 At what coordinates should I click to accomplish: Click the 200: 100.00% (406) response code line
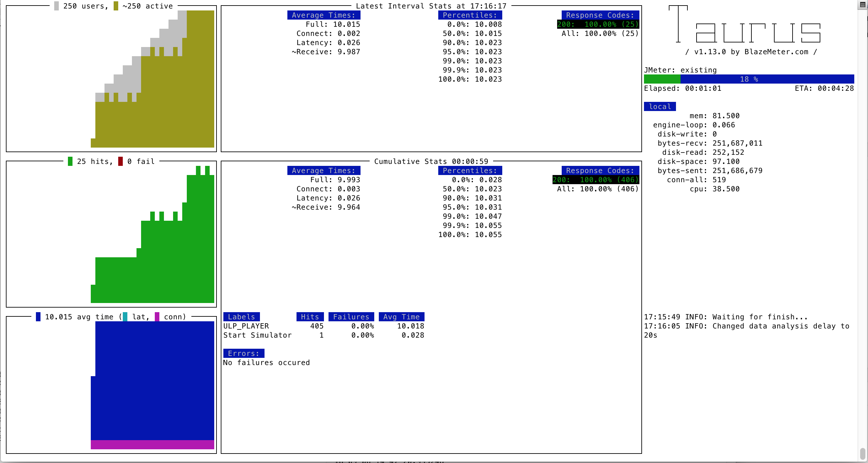coord(595,180)
